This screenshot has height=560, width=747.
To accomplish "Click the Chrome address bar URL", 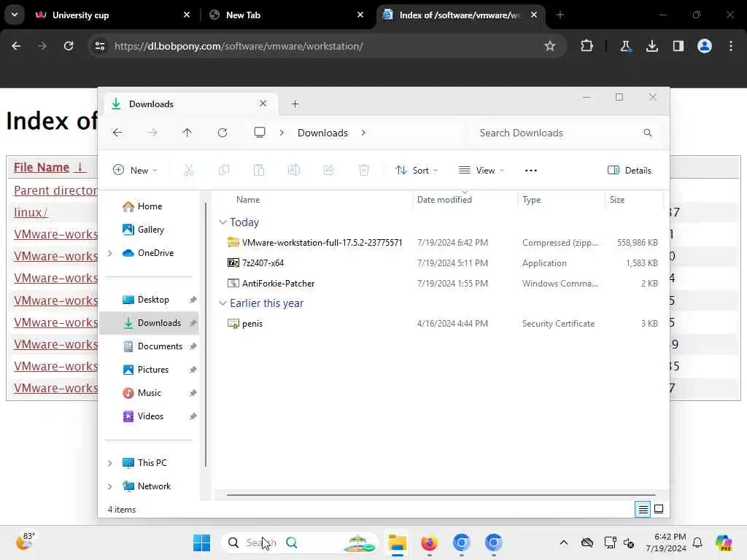I will coord(239,46).
